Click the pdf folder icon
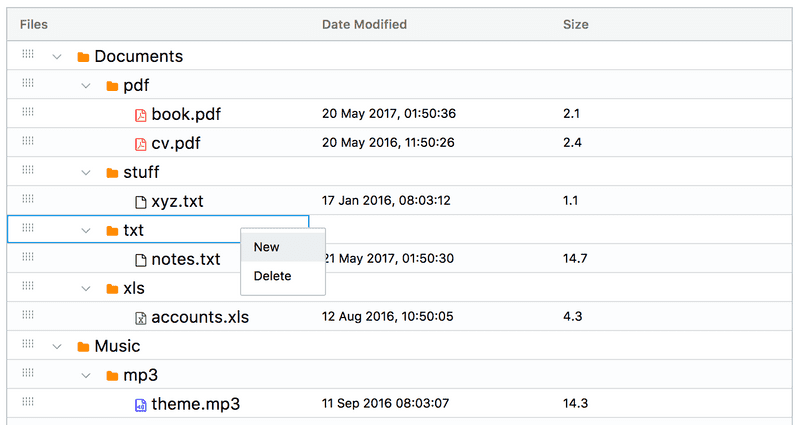 [112, 86]
